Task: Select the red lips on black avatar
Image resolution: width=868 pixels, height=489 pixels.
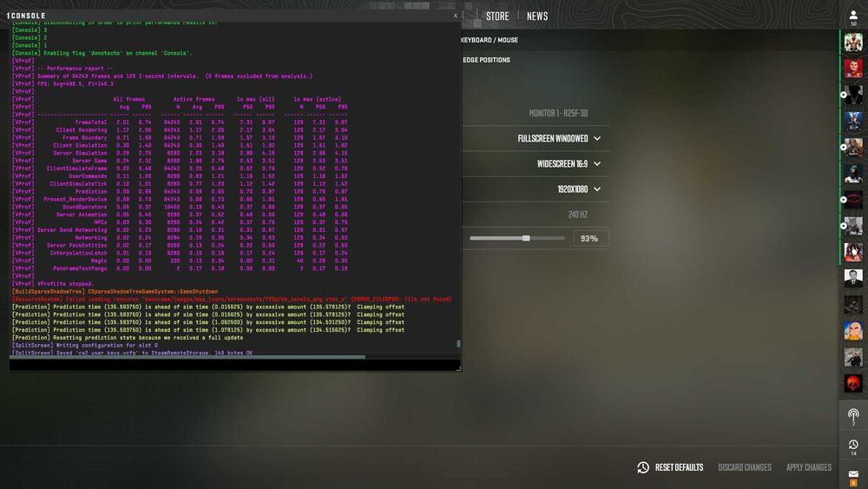Action: point(853,200)
